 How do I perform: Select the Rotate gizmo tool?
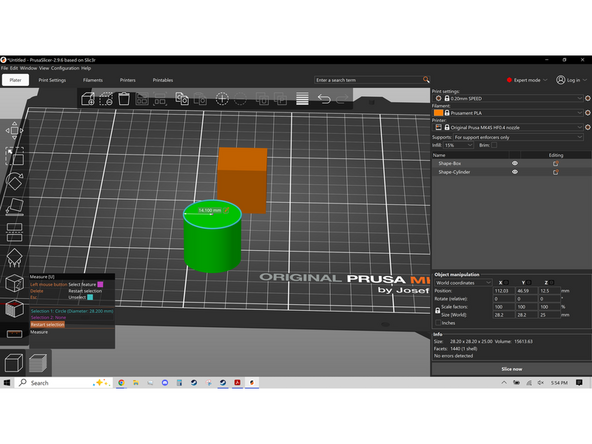click(x=14, y=181)
